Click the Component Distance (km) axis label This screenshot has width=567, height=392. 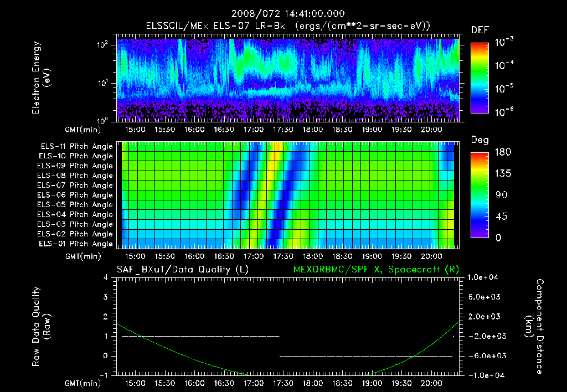click(x=534, y=327)
